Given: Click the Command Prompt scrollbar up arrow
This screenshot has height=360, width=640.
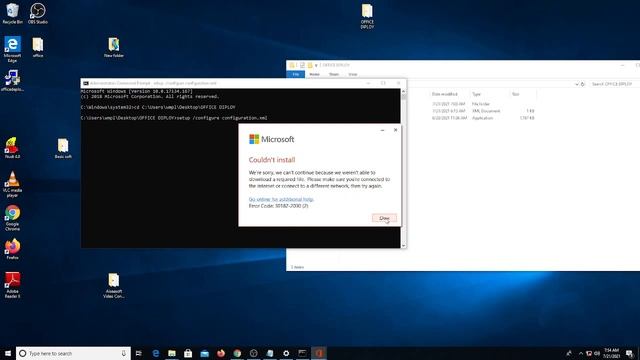Looking at the screenshot, I should tap(404, 92).
